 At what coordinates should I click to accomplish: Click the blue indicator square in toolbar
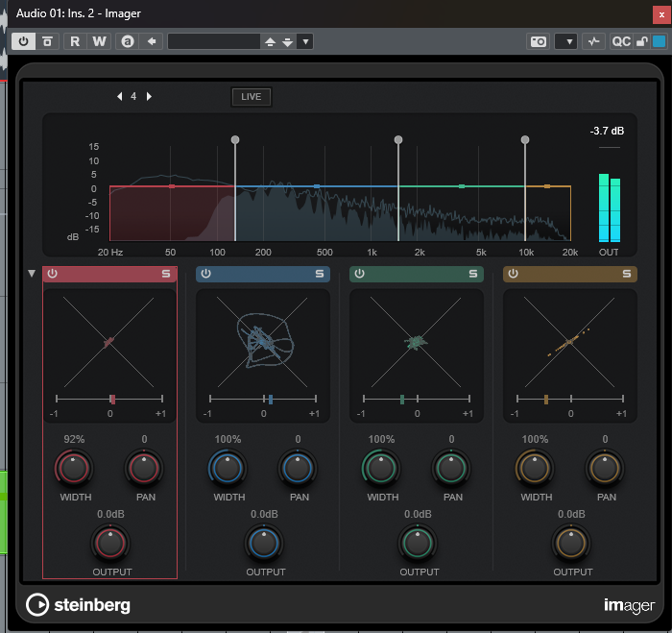659,41
